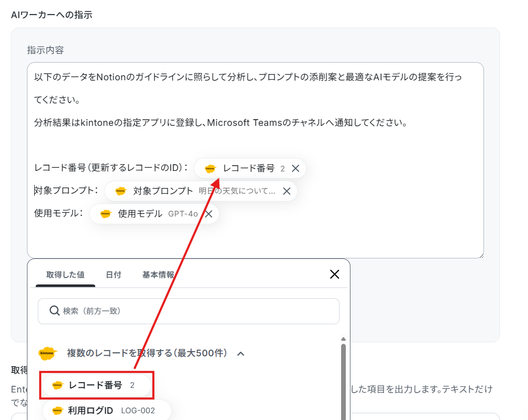Click the kintone icon on レコード番号 chip in textarea
528x420 pixels.
click(x=210, y=168)
